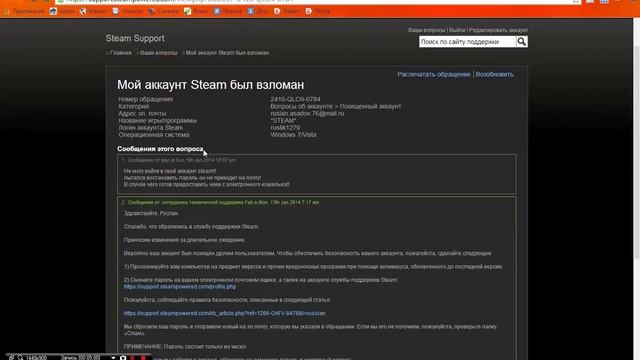Open the 'Ваши вопросы' link at top right

click(x=427, y=30)
